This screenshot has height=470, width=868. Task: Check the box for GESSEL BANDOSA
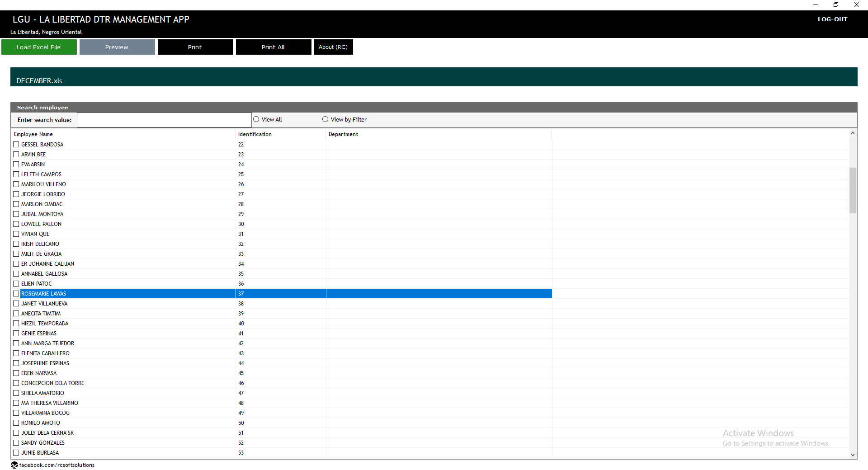click(x=16, y=145)
